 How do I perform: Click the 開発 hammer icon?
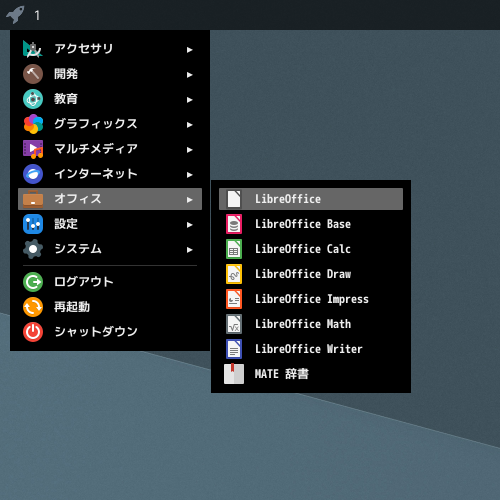33,74
